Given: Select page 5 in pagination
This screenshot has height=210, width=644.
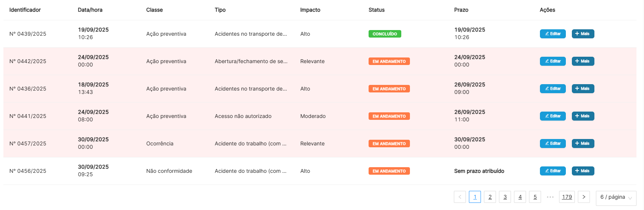Looking at the screenshot, I should point(535,197).
